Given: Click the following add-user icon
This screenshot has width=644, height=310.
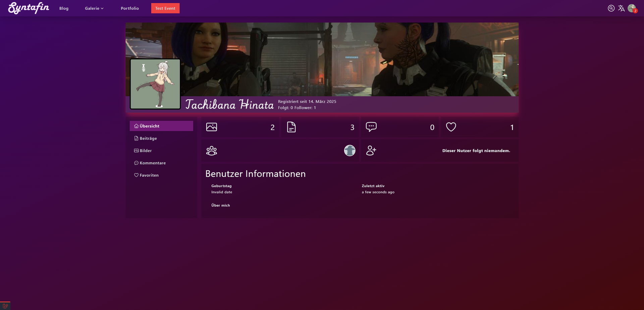Looking at the screenshot, I should [x=371, y=150].
